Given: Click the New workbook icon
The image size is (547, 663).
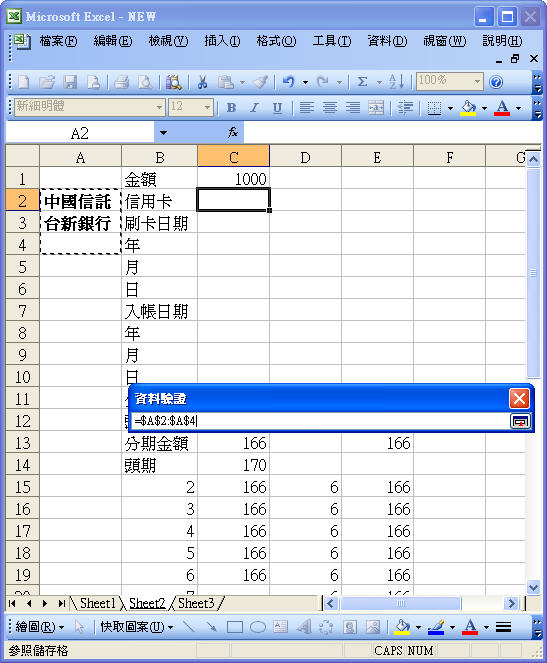Looking at the screenshot, I should [x=24, y=82].
